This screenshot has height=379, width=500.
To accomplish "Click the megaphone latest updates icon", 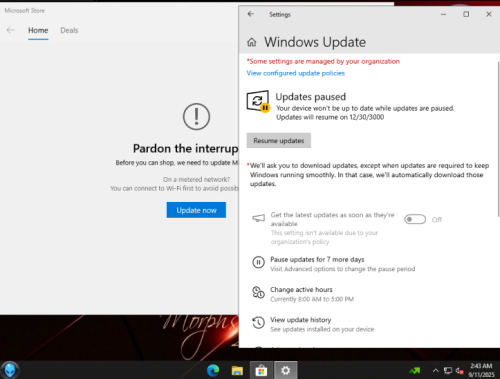I will [258, 218].
